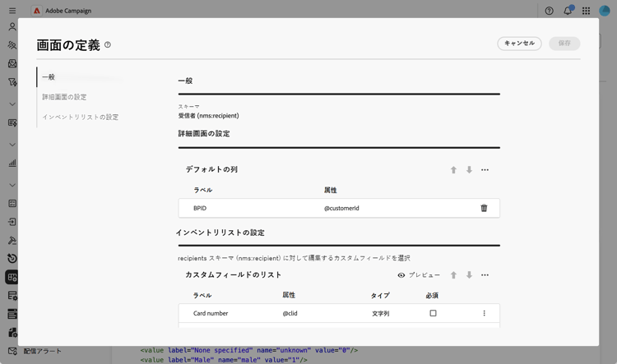Open the user profile avatar
Image resolution: width=617 pixels, height=364 pixels.
click(x=605, y=11)
